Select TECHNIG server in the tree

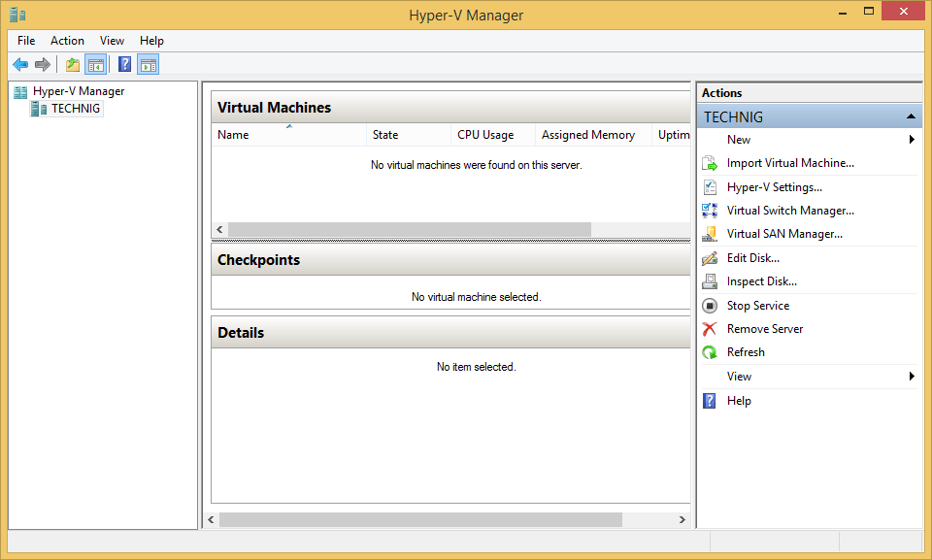pyautogui.click(x=74, y=108)
